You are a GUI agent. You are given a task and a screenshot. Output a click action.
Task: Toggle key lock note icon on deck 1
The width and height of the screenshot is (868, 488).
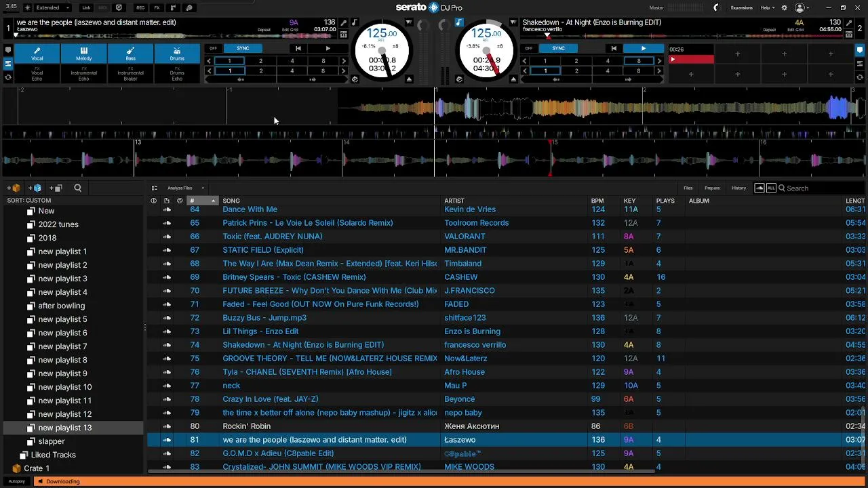tap(354, 22)
